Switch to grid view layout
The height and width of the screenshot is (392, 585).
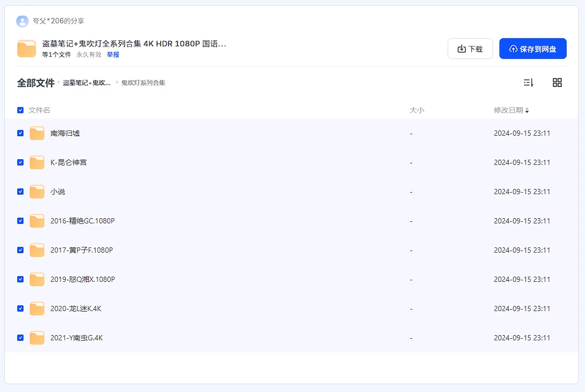[x=557, y=82]
